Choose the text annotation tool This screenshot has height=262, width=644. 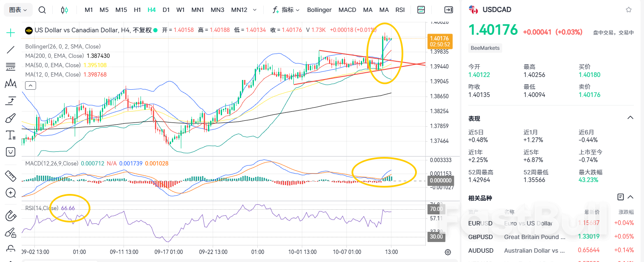tap(11, 135)
